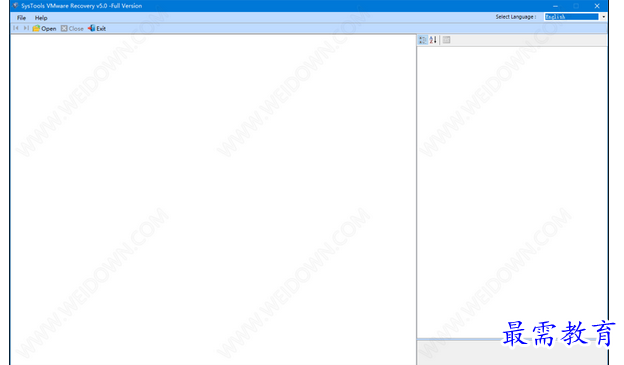Go to last item navigation arrow

coord(26,28)
